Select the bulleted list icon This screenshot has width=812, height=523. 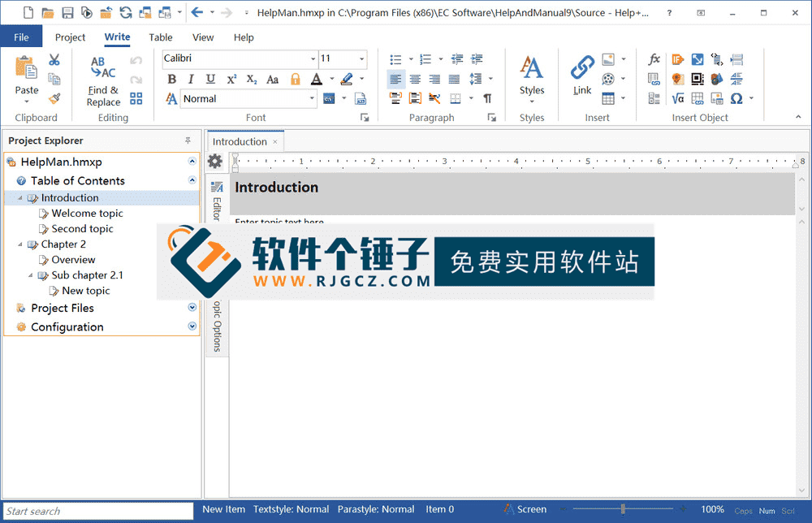[x=395, y=59]
